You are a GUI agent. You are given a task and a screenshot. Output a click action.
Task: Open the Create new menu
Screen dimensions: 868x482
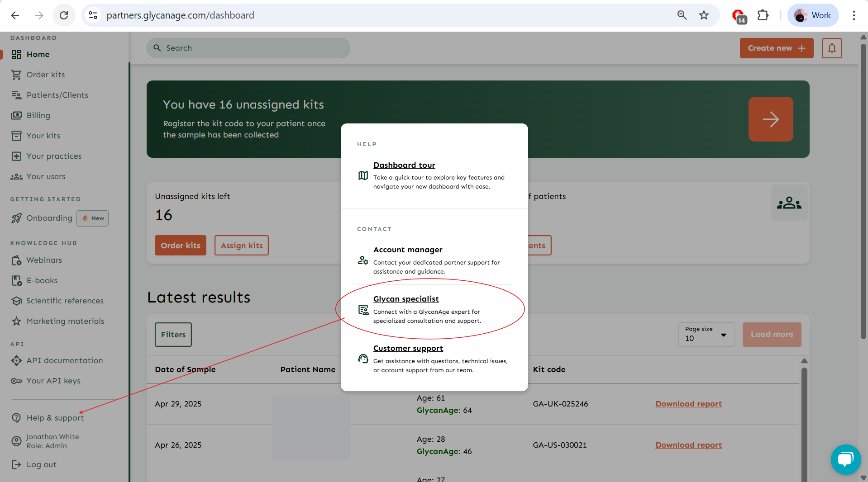pos(776,48)
